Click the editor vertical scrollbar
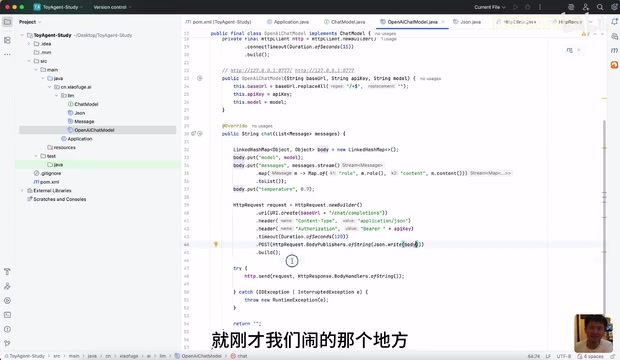Viewport: 620px width, 360px height. pyautogui.click(x=604, y=214)
